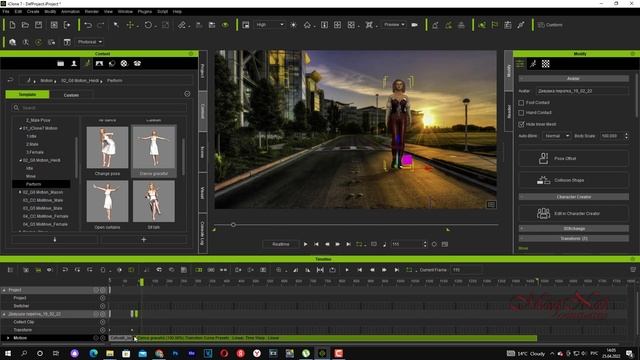Click the Undo arrow in toolbar
The height and width of the screenshot is (360, 640).
coord(88,25)
